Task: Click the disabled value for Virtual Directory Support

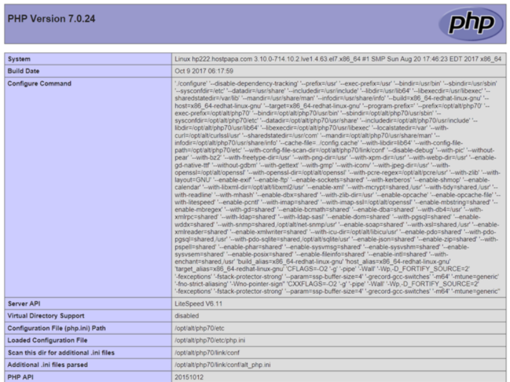Action: point(187,316)
